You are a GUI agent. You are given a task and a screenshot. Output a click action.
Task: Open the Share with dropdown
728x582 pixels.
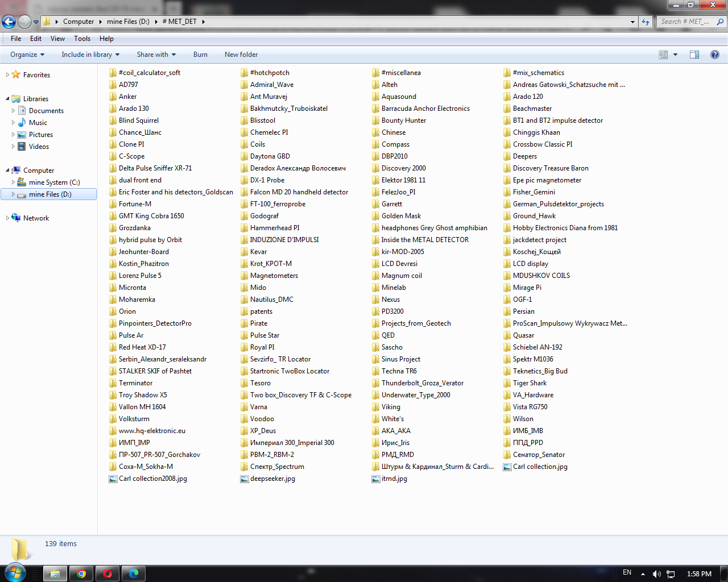[x=156, y=55]
